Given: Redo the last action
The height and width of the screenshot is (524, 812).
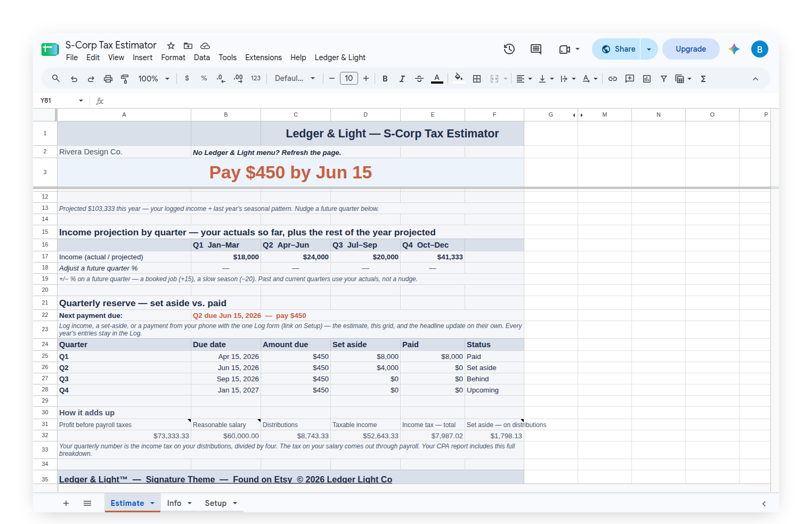Looking at the screenshot, I should [91, 78].
